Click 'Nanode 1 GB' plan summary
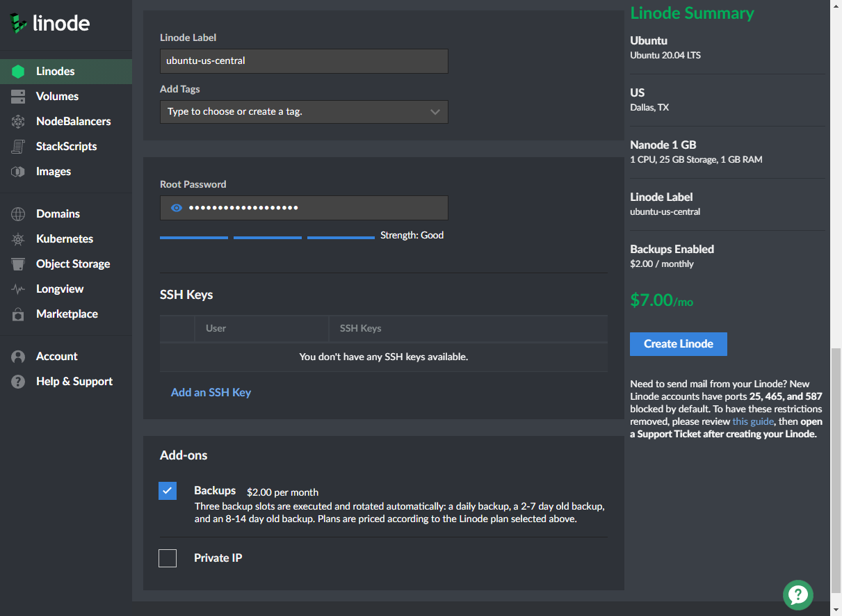The width and height of the screenshot is (842, 616). pyautogui.click(x=663, y=145)
